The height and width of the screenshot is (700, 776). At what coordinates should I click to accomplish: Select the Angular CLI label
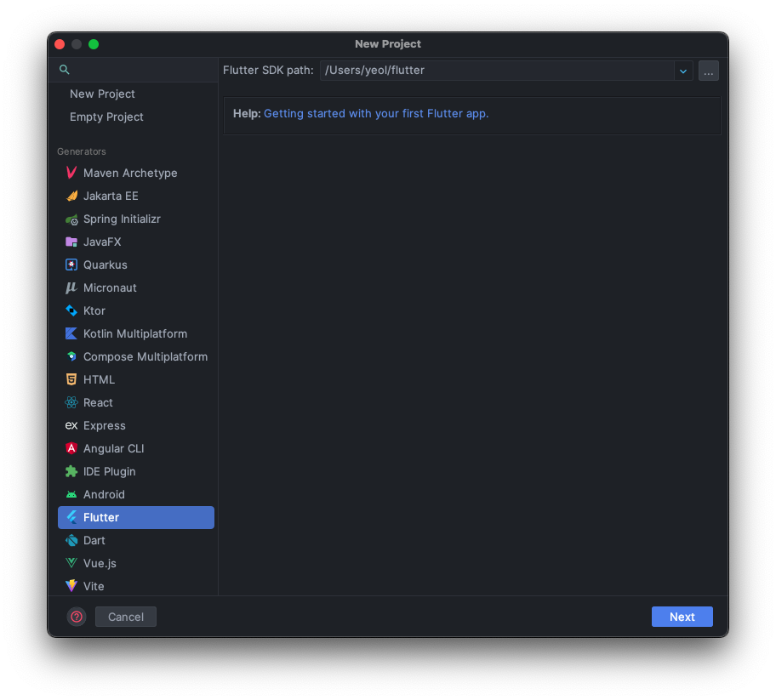114,448
